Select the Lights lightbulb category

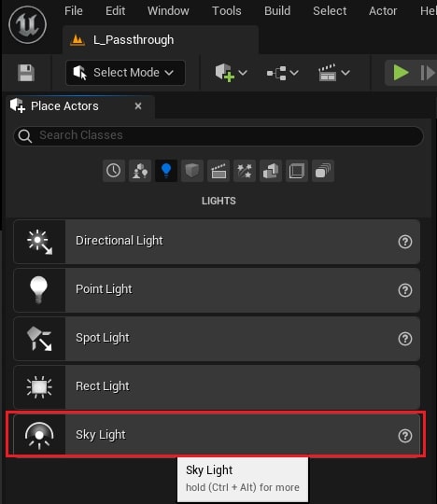coord(166,171)
